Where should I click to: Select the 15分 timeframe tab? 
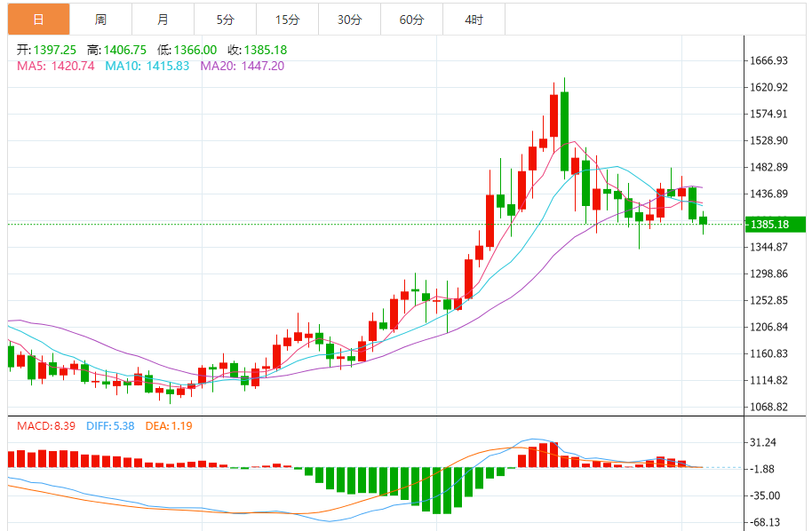(287, 20)
